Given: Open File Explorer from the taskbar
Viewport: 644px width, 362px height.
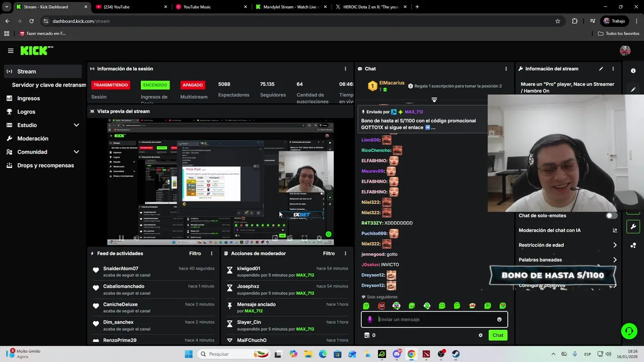Looking at the screenshot, I should coord(308,354).
